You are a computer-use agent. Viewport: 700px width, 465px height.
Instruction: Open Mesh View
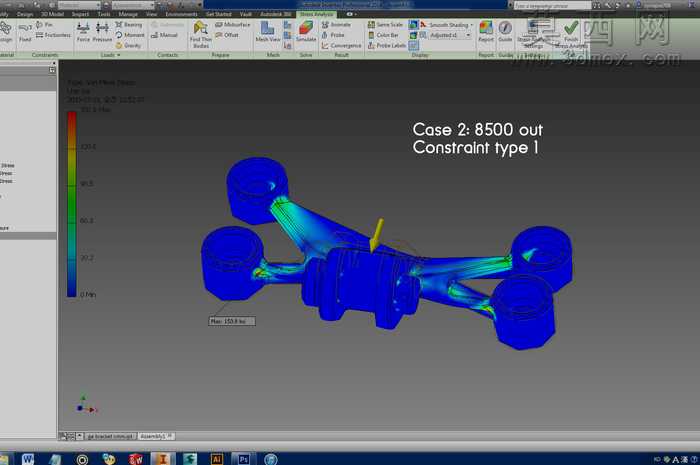click(x=268, y=32)
